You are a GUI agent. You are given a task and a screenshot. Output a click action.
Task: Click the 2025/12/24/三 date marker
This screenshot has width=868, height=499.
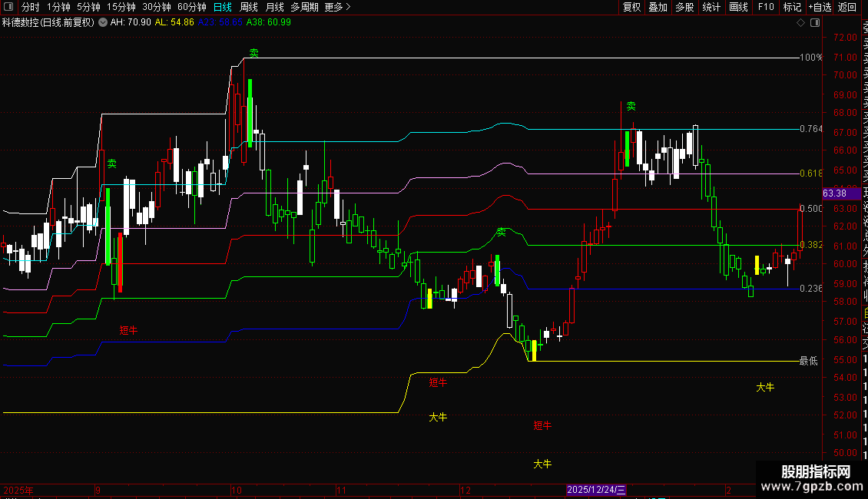(596, 490)
